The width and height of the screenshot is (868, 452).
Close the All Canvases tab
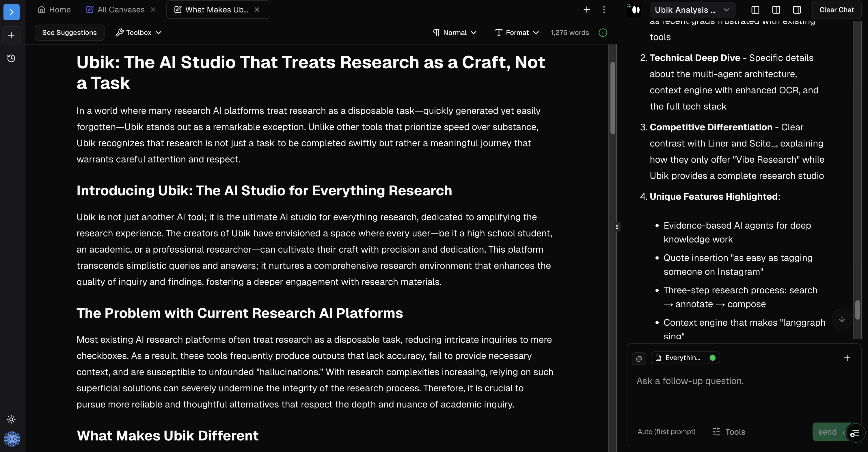pyautogui.click(x=153, y=10)
